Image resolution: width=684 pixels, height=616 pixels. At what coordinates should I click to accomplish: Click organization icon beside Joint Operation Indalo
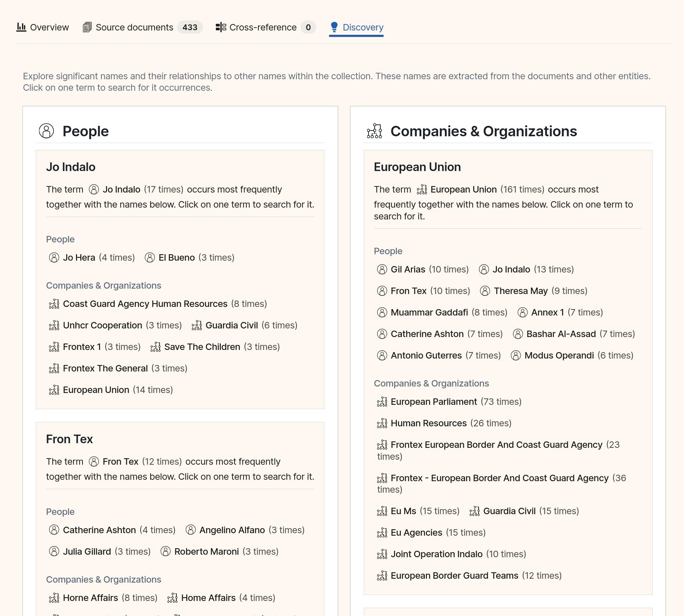(382, 554)
